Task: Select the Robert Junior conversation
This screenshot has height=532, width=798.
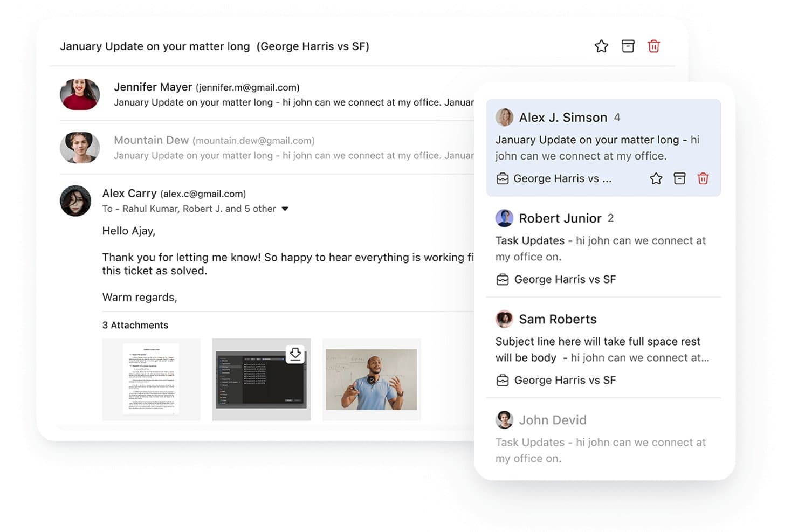Action: pos(603,247)
